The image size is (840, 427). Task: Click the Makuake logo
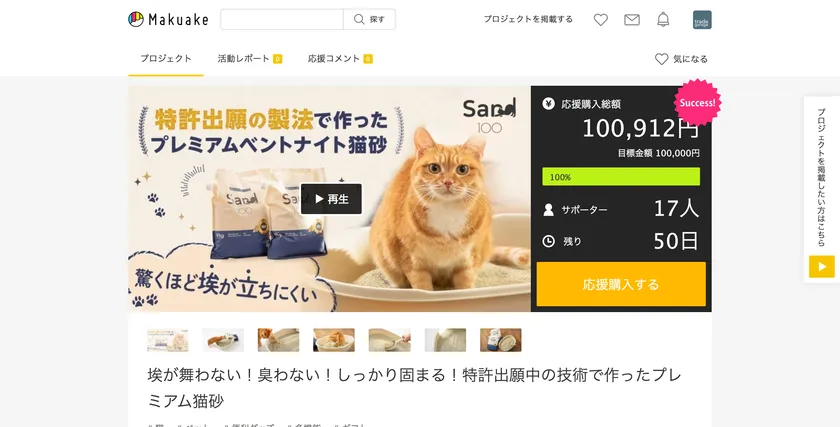[168, 19]
